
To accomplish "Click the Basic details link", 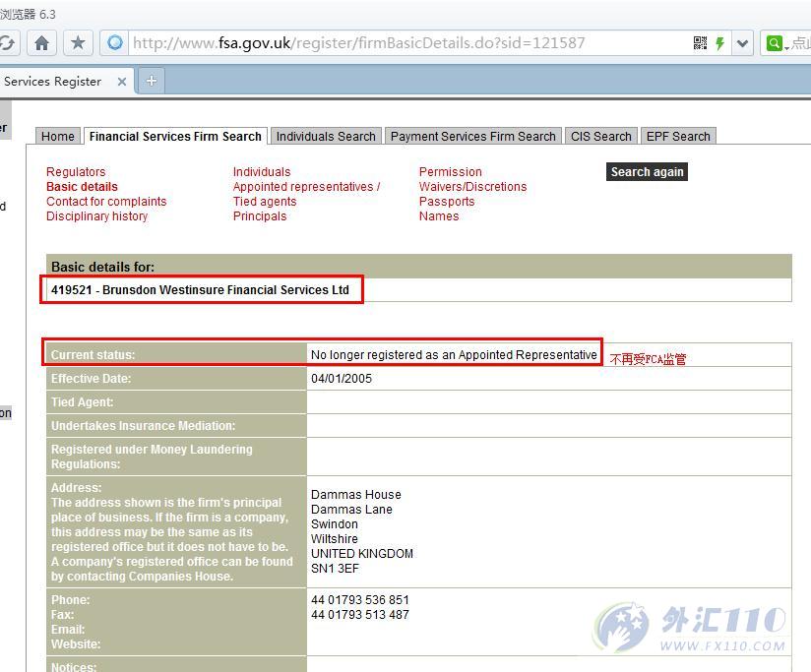I will [82, 187].
